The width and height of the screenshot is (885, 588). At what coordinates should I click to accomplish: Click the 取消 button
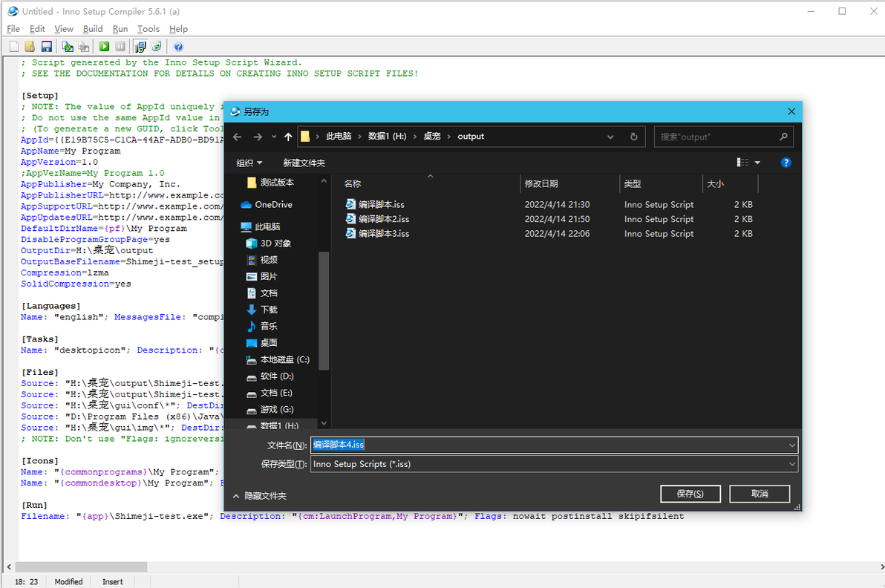click(760, 494)
